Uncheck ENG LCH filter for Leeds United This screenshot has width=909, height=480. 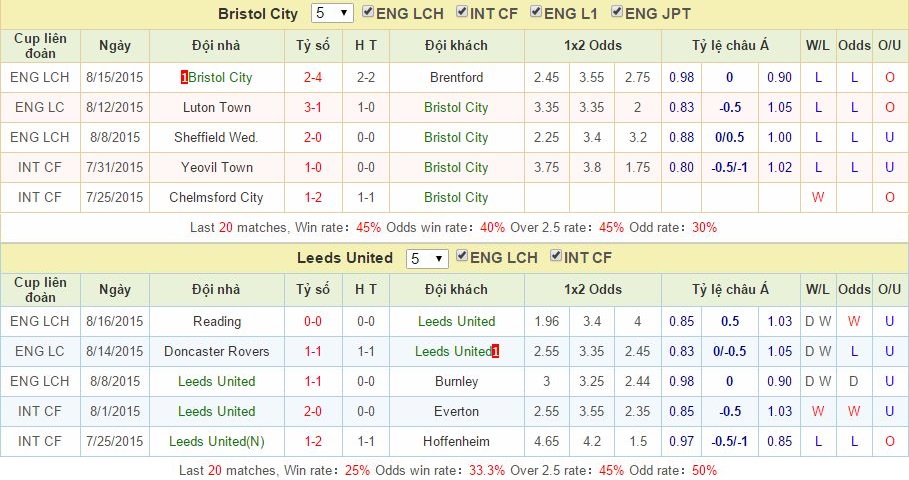463,257
